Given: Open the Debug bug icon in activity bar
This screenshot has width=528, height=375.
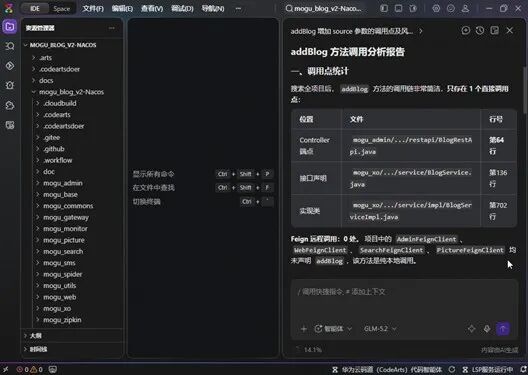Looking at the screenshot, I should [10, 85].
